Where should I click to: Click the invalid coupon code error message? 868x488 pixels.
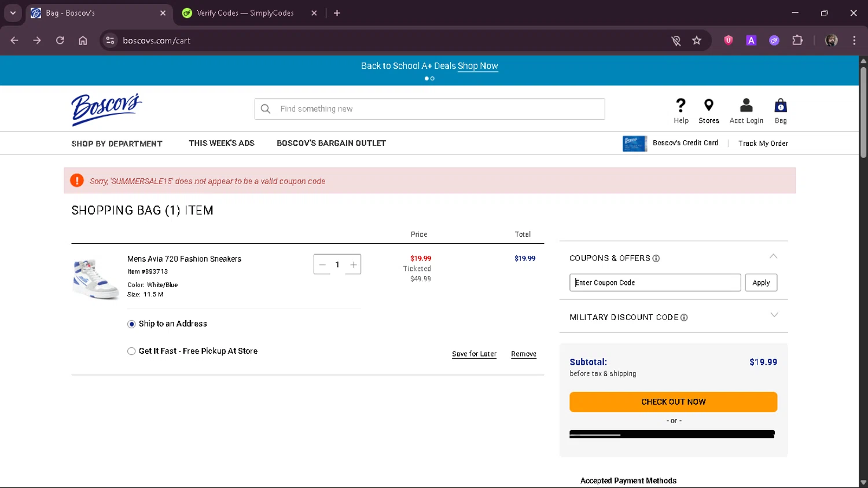pos(207,181)
